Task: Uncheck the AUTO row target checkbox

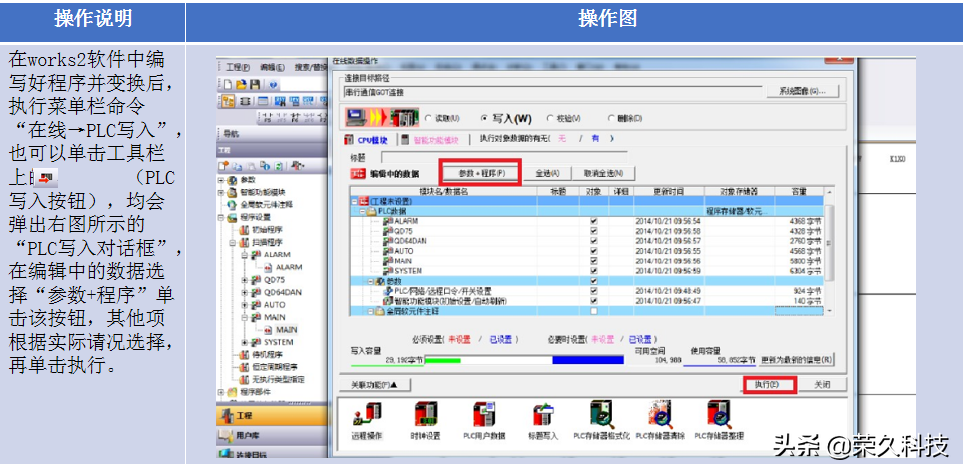Action: tap(594, 251)
